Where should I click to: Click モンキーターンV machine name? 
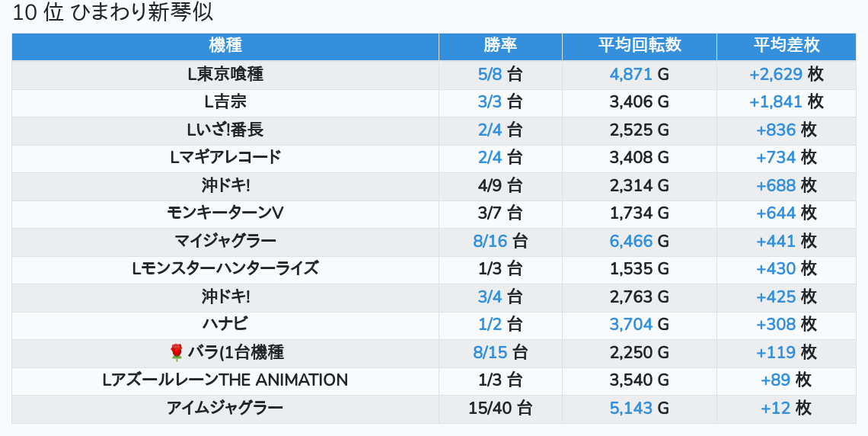point(225,213)
